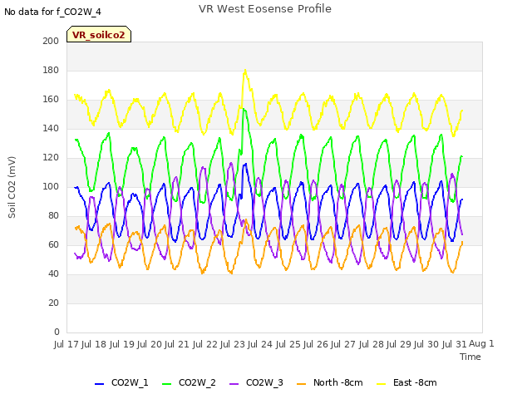
Task: Click the 0 y-axis tick label
Action: coord(57,332)
